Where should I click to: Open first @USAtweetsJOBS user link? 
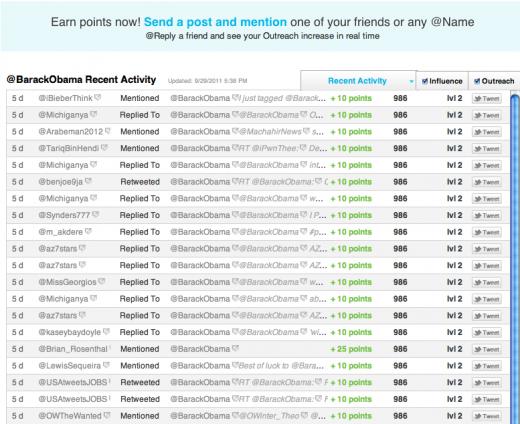pos(73,382)
